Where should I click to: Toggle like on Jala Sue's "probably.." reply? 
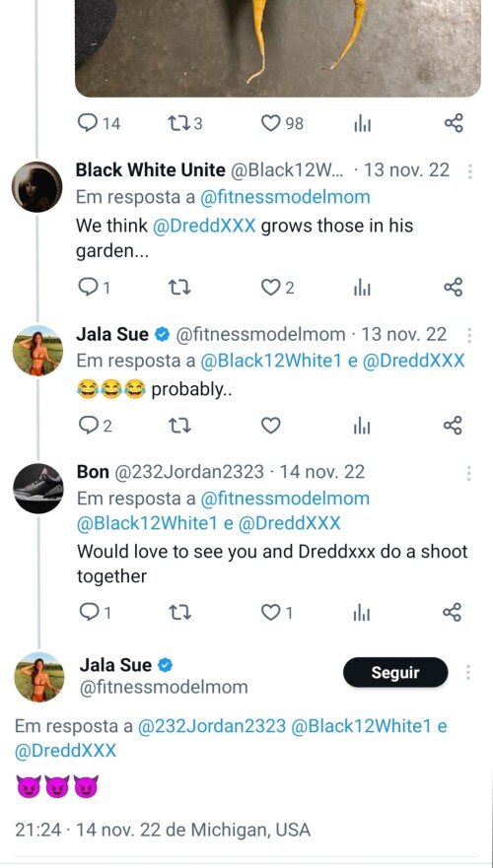[270, 426]
